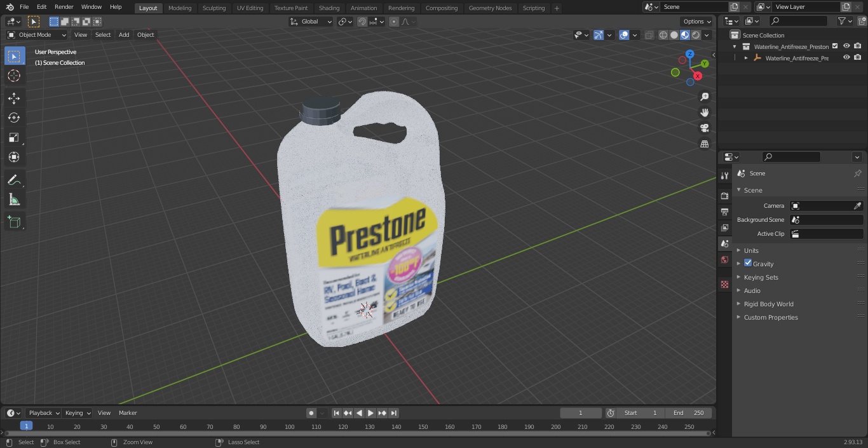Toggle the camera view icon
The image size is (868, 448).
[704, 128]
